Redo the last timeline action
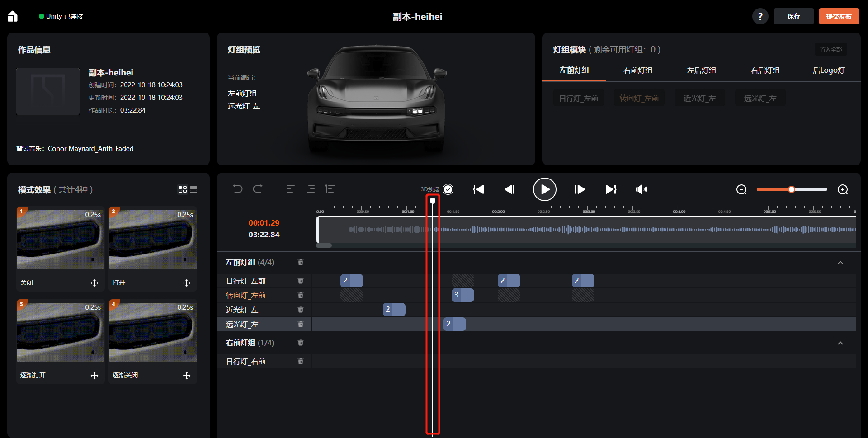This screenshot has height=438, width=868. pos(258,189)
